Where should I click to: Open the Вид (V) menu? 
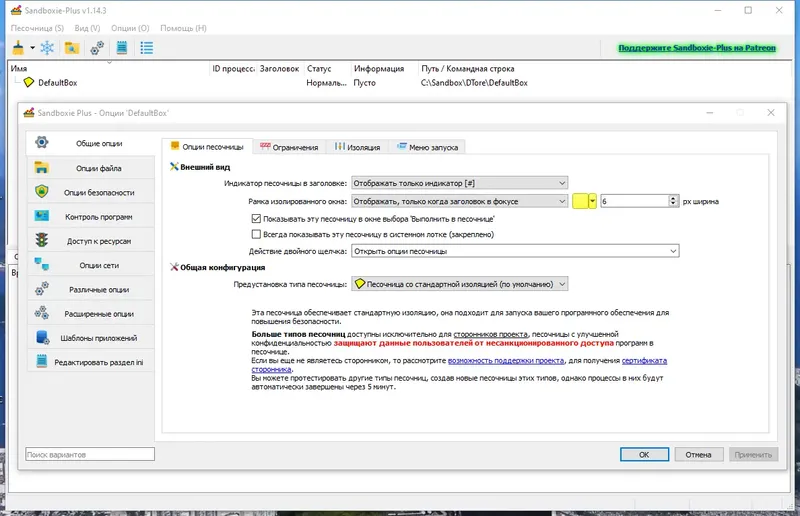pos(87,28)
